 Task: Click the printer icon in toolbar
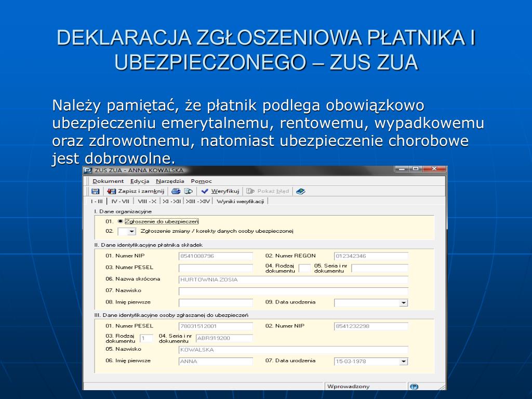[176, 191]
